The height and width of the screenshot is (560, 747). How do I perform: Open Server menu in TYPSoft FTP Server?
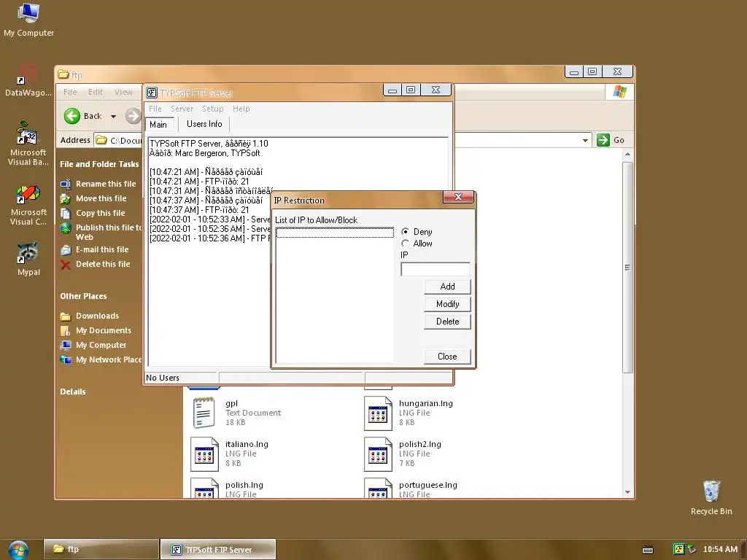point(182,109)
